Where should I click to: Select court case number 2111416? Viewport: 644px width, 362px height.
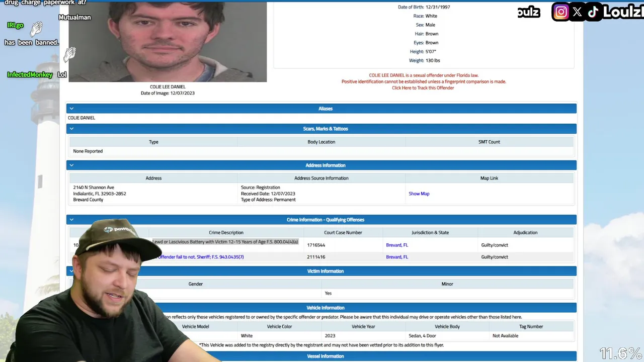tap(316, 257)
